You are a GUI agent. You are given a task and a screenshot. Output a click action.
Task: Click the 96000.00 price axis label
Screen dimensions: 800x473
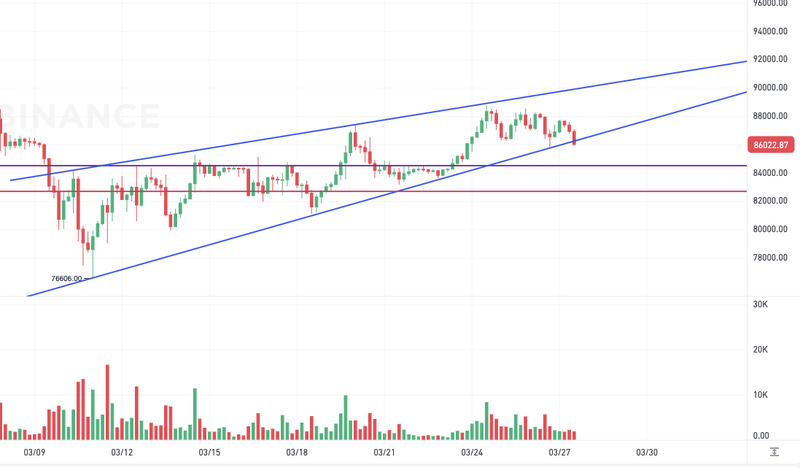click(x=772, y=4)
